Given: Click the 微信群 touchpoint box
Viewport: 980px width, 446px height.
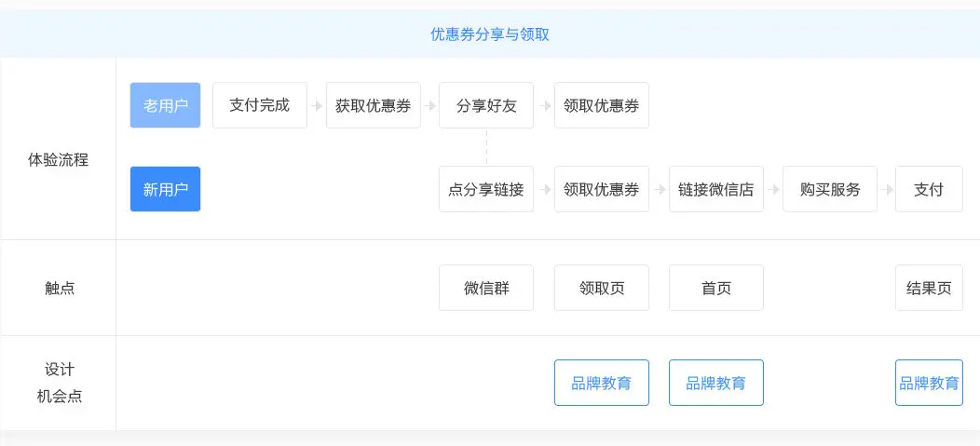Looking at the screenshot, I should click(486, 288).
